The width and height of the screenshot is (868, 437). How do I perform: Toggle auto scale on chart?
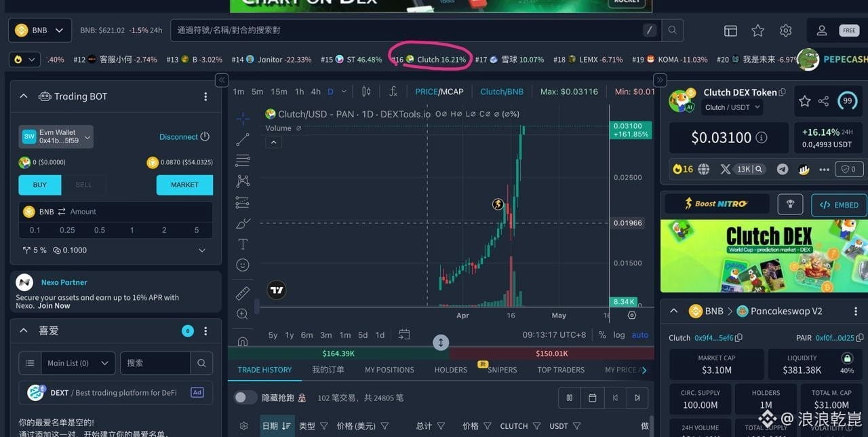coord(640,335)
